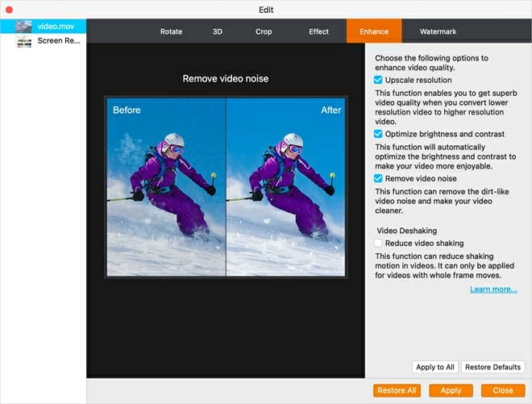Toggle the Remove video noise checkbox
The height and width of the screenshot is (404, 532).
[378, 178]
